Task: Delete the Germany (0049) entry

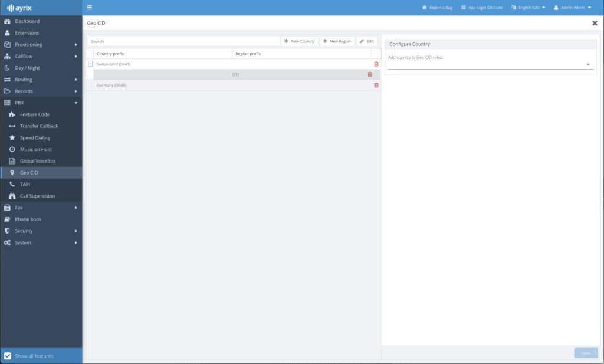Action: (376, 85)
